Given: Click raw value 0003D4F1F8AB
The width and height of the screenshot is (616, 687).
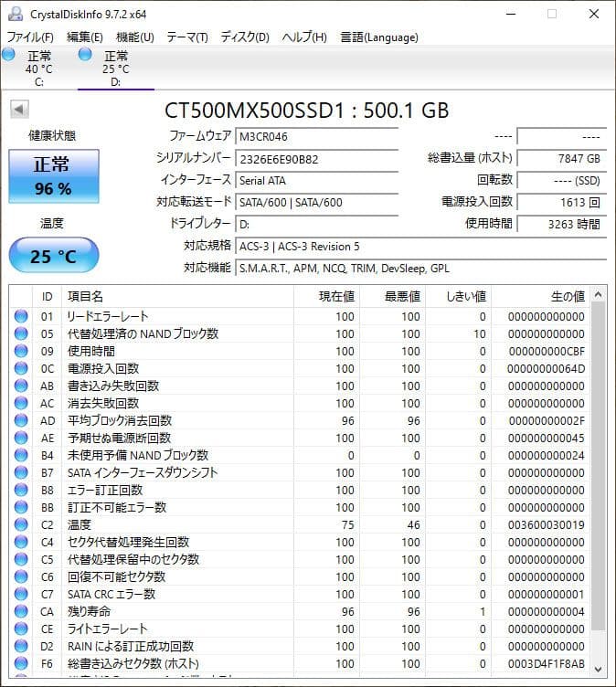Looking at the screenshot, I should [x=547, y=664].
